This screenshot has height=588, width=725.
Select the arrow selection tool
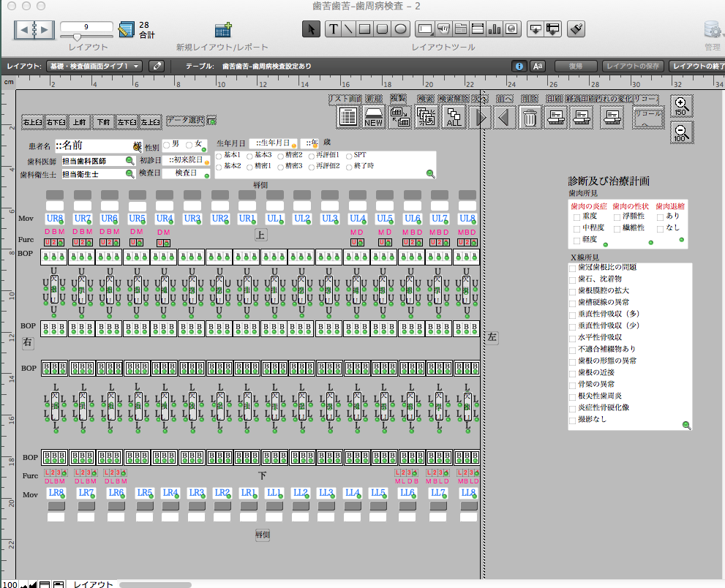(x=311, y=29)
